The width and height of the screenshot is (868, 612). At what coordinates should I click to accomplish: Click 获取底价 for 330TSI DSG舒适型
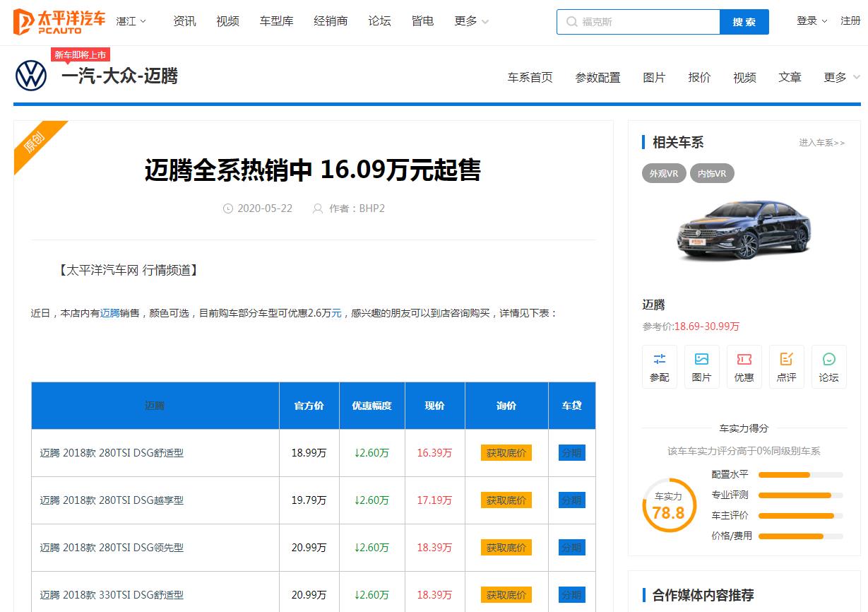(506, 595)
